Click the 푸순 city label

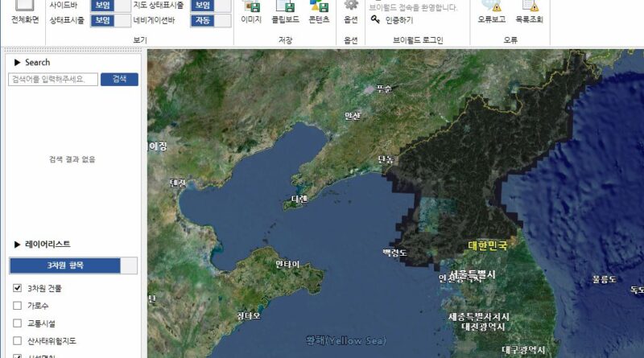tap(384, 88)
